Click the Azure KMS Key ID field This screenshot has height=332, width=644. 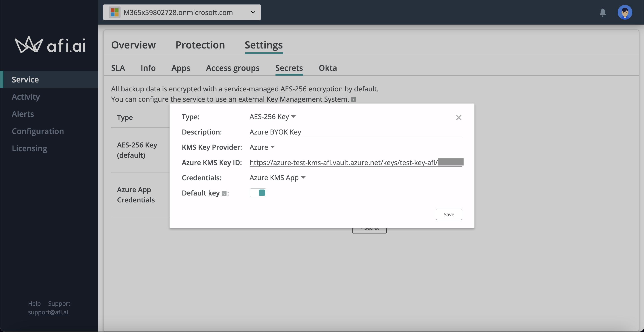pos(356,162)
